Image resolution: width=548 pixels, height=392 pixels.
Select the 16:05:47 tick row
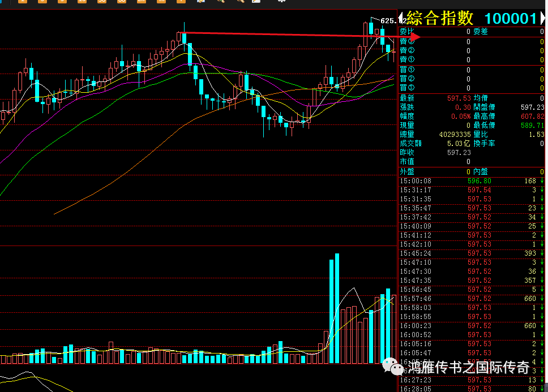tap(472, 353)
